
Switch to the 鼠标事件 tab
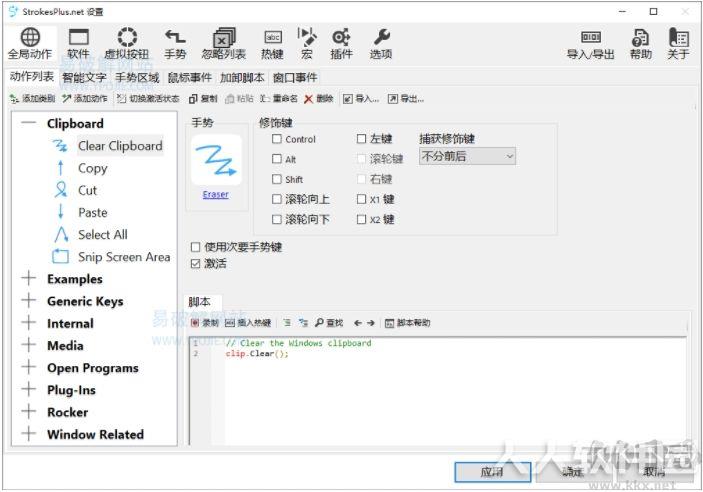[x=190, y=78]
